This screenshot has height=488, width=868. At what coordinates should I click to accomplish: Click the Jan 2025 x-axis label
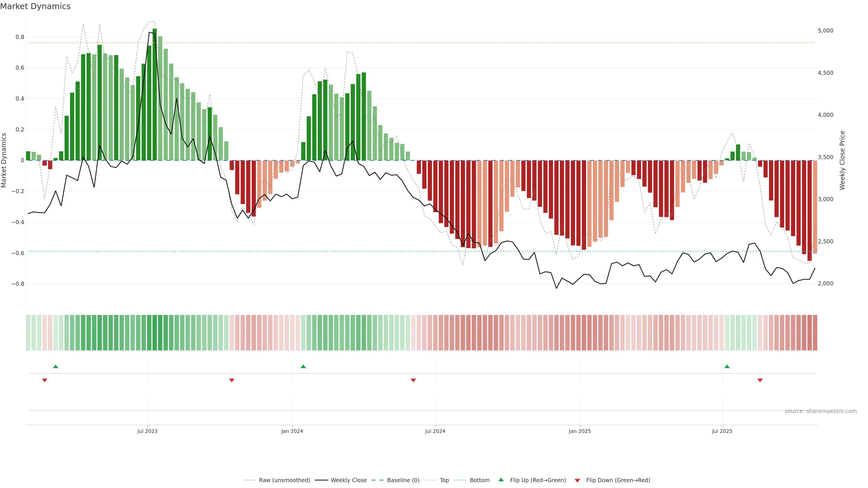[580, 431]
